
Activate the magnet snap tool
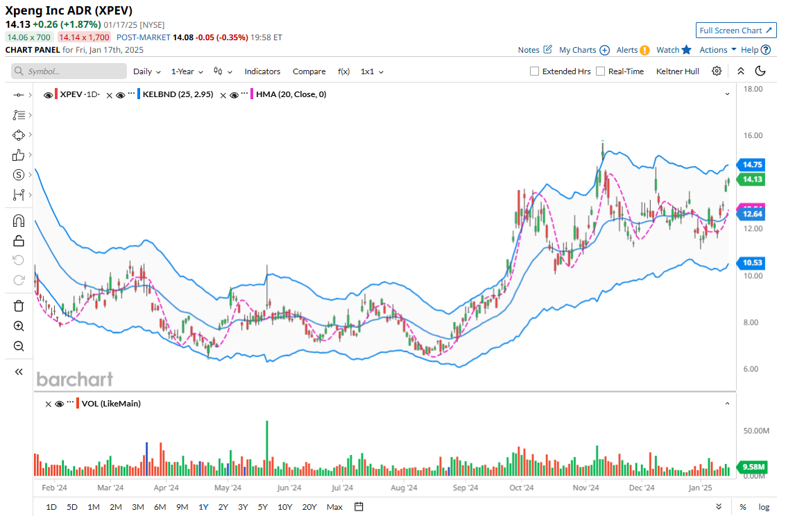pyautogui.click(x=19, y=221)
